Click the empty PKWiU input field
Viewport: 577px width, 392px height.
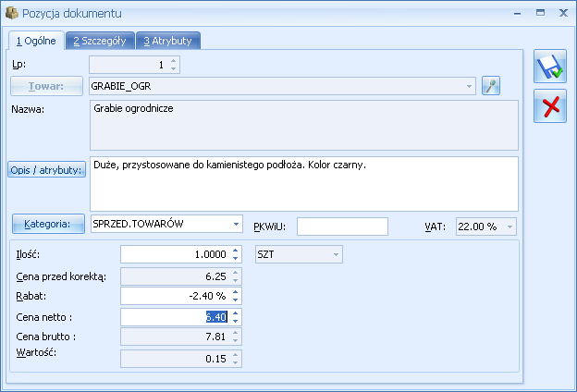pyautogui.click(x=342, y=227)
